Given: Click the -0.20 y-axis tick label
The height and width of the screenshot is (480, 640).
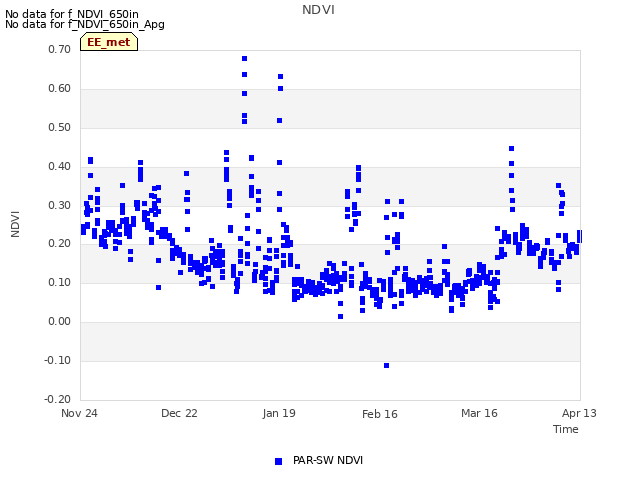Looking at the screenshot, I should point(58,399).
